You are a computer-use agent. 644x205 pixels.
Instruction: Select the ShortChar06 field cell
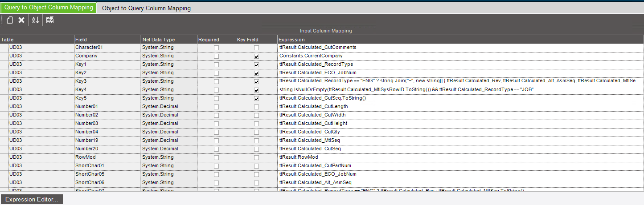[107, 183]
